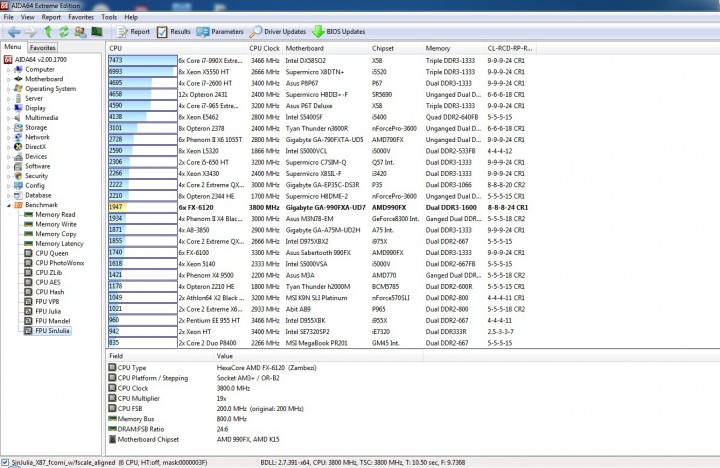Click the Back arrow toolbar icon
720x468 pixels.
click(x=14, y=32)
